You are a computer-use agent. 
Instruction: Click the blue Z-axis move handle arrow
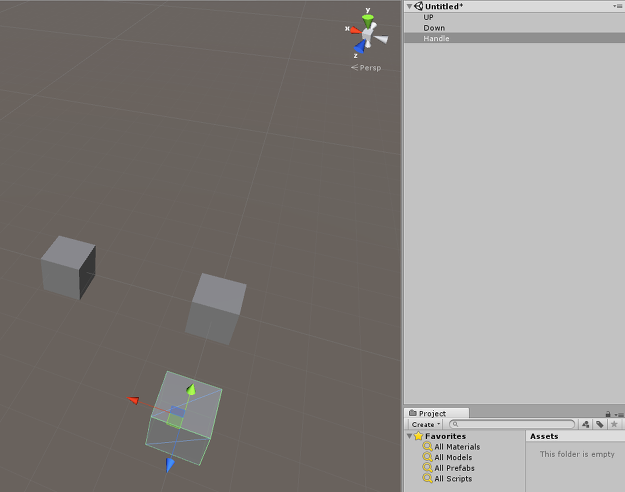pos(169,465)
